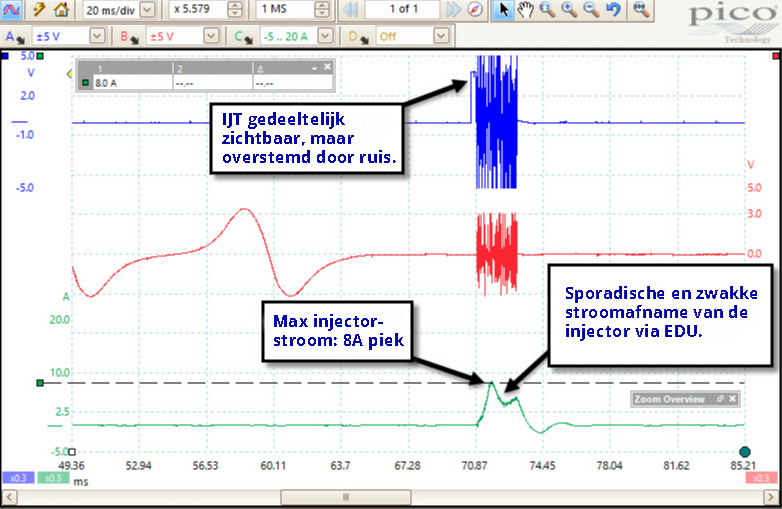The width and height of the screenshot is (782, 509).
Task: Open channel B options button
Action: tap(129, 36)
